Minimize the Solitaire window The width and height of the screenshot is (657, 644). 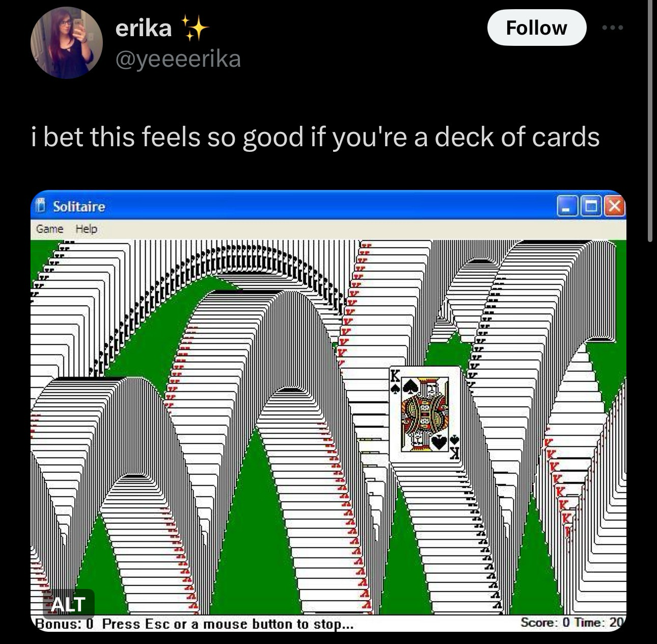566,207
